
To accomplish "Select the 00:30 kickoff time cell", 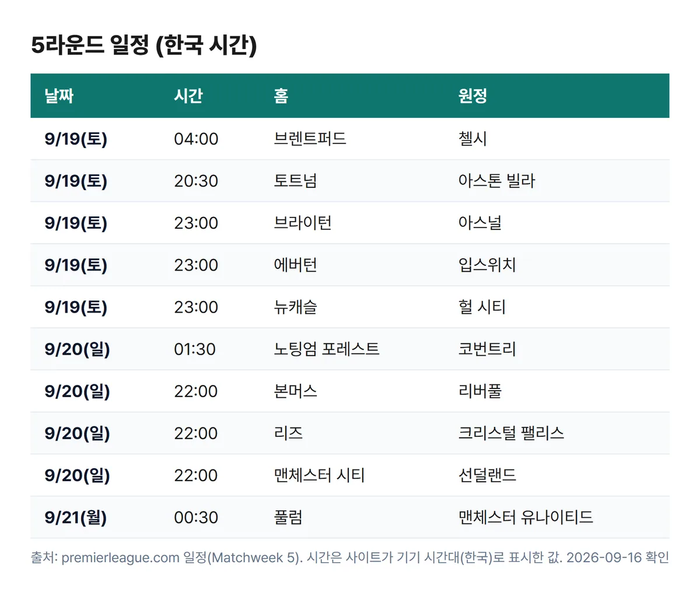I will coord(196,517).
